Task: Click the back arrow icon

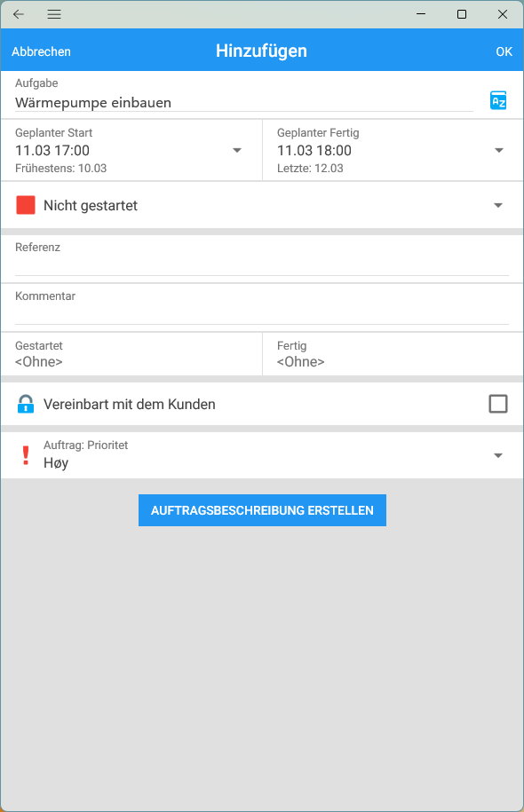Action: (x=19, y=14)
